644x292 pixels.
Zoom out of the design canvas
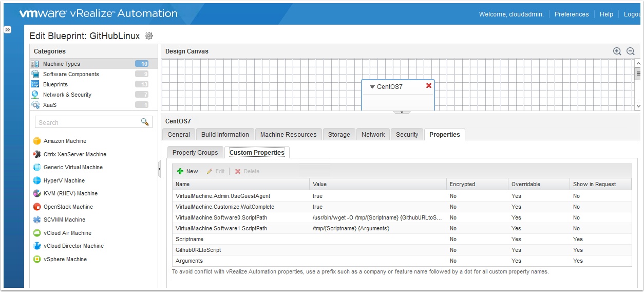coord(631,51)
